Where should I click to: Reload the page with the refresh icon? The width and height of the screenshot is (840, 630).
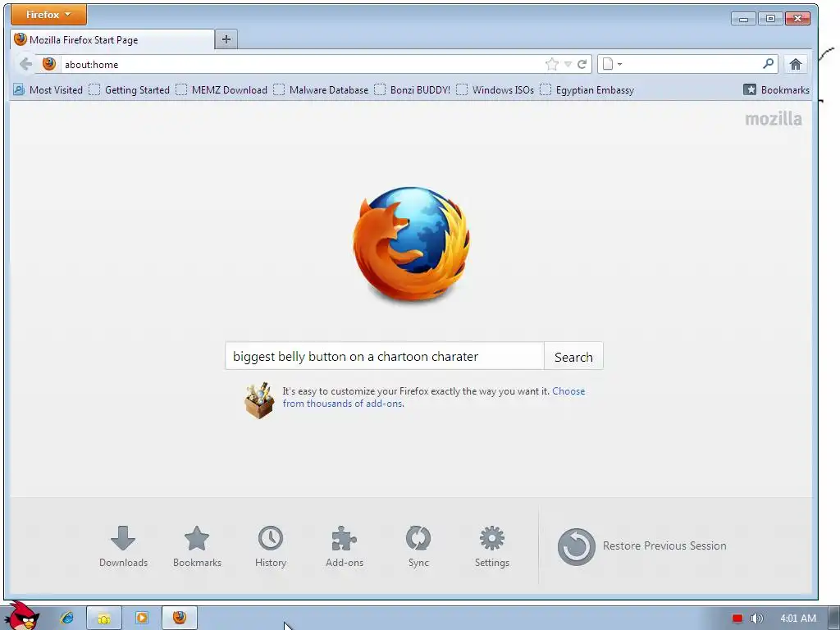[582, 64]
